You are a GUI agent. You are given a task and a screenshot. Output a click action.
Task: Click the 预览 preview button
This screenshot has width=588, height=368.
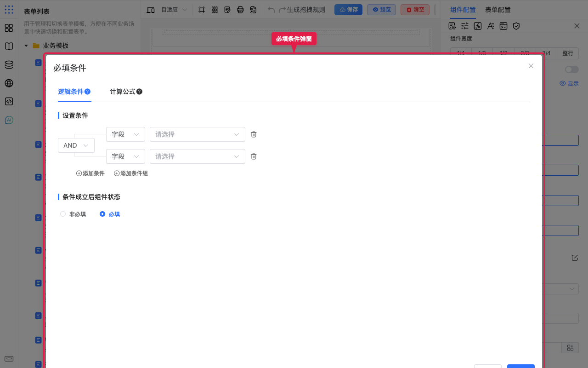381,10
